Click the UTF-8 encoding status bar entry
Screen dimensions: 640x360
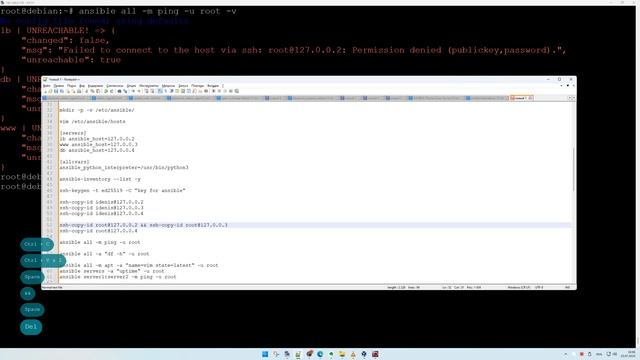pos(539,287)
